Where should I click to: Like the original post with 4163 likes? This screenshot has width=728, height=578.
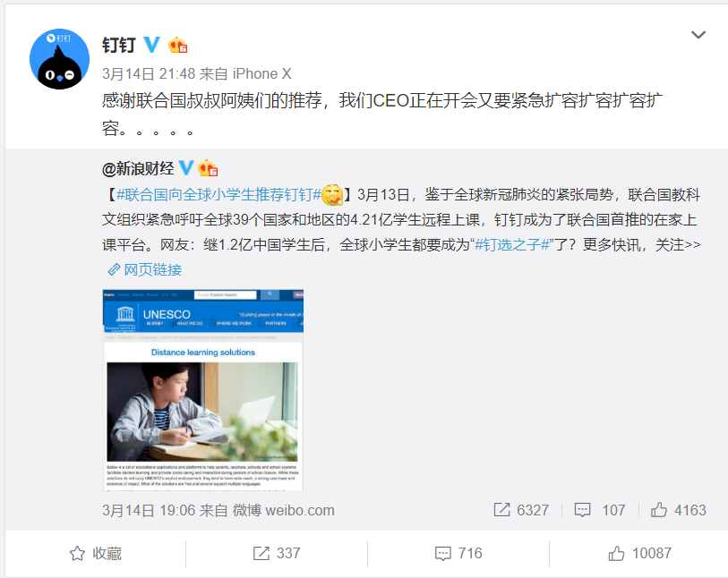click(x=678, y=510)
